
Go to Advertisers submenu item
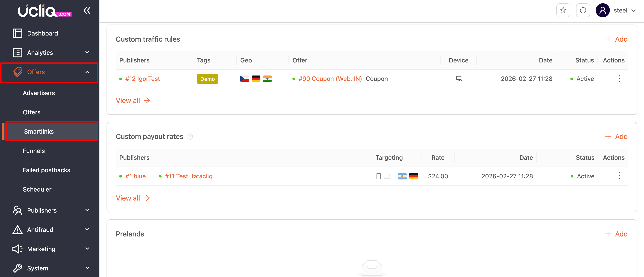click(39, 93)
